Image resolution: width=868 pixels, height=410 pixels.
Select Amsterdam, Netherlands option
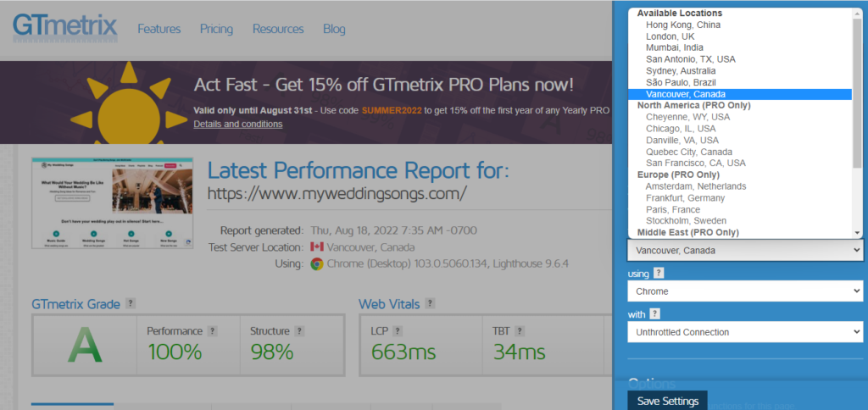coord(739,186)
